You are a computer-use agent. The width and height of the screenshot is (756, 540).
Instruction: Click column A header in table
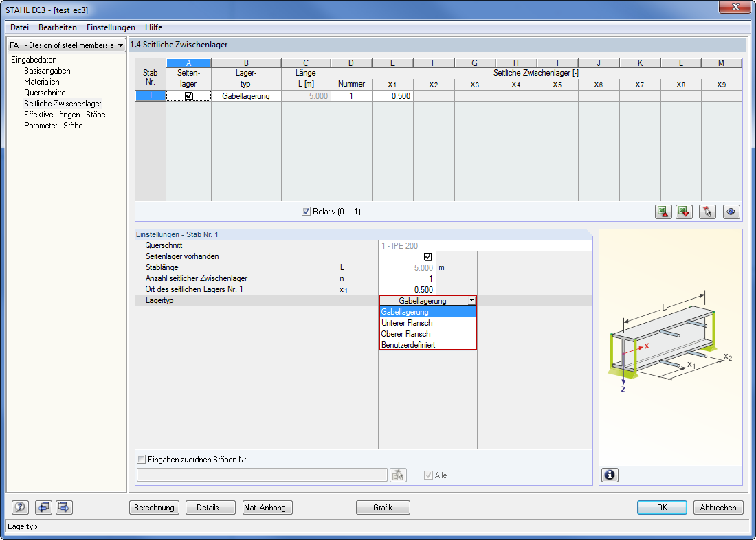pyautogui.click(x=188, y=63)
